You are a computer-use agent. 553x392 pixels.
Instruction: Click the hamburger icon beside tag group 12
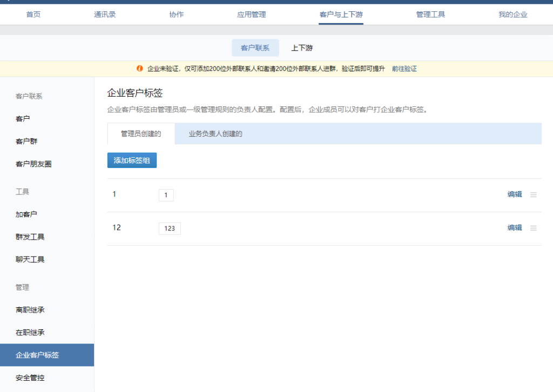coord(534,227)
